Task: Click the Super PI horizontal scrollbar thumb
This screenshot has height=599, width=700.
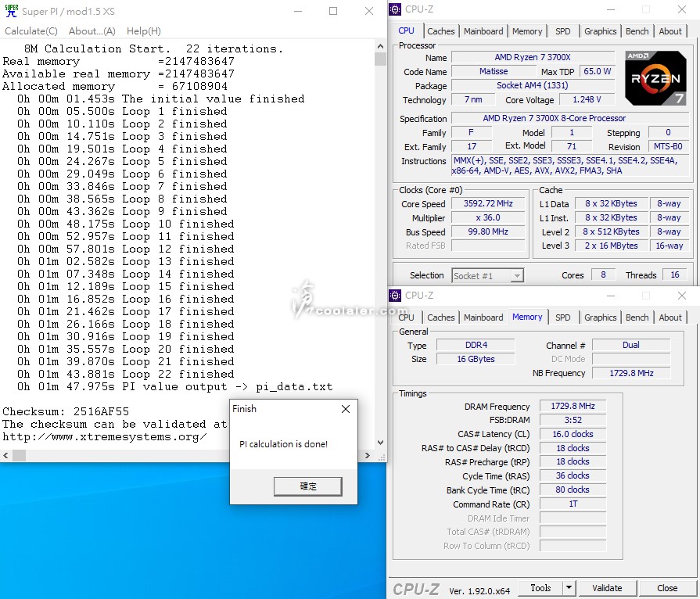Action: [x=19, y=455]
